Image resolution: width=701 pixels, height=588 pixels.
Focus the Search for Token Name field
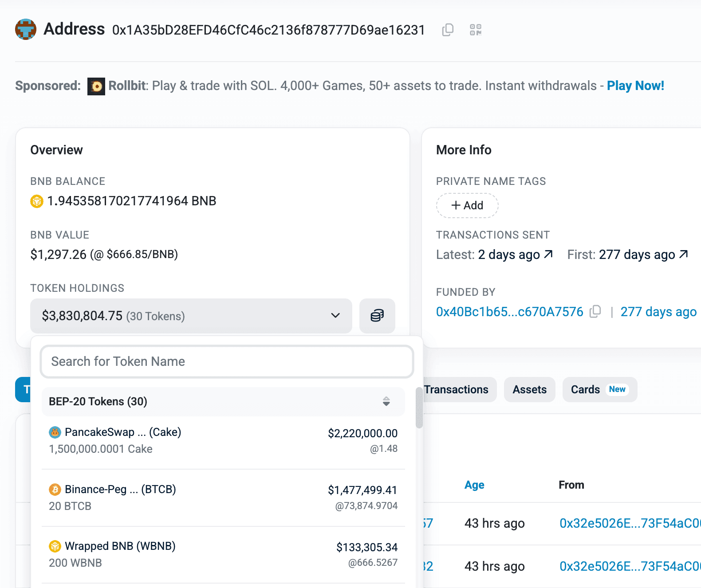[227, 361]
